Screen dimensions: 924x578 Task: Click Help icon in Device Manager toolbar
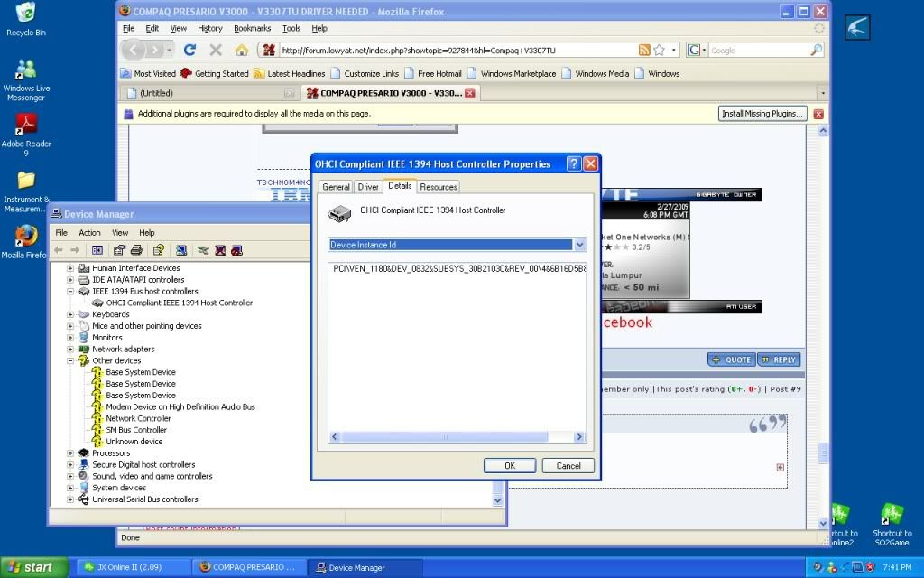158,250
